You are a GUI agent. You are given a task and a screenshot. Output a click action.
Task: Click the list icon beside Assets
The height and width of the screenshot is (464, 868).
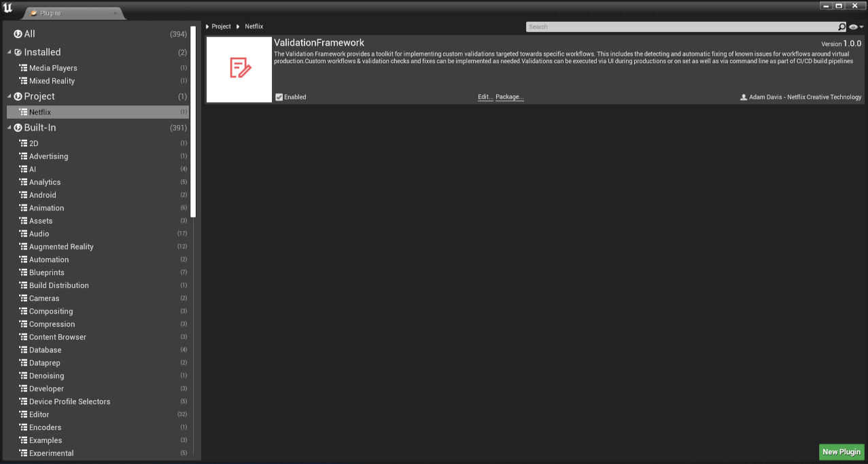coord(23,221)
